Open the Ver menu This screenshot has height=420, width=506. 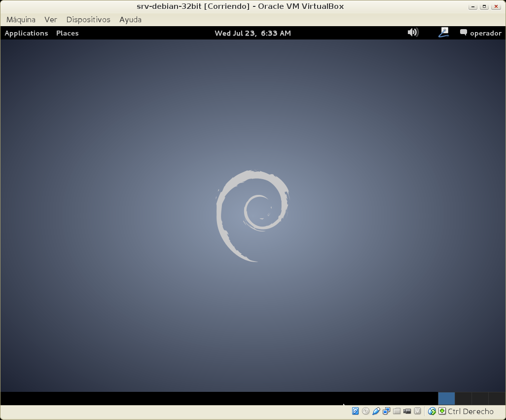(51, 20)
